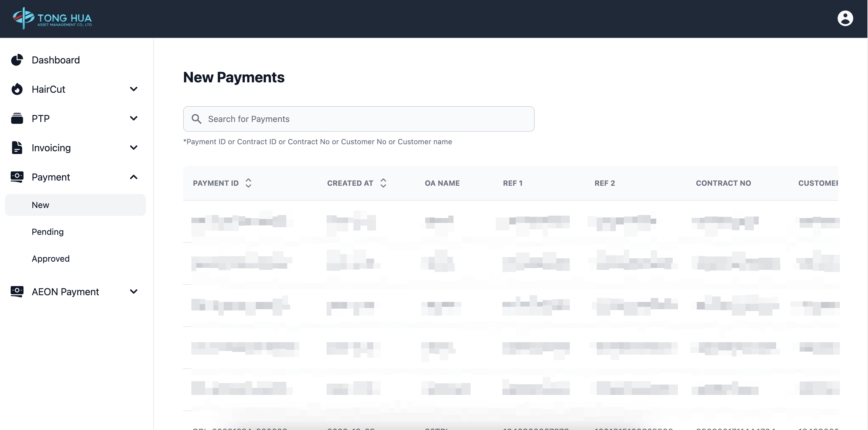Viewport: 868px width, 430px height.
Task: Expand the Invoicing submenu chevron
Action: click(134, 148)
